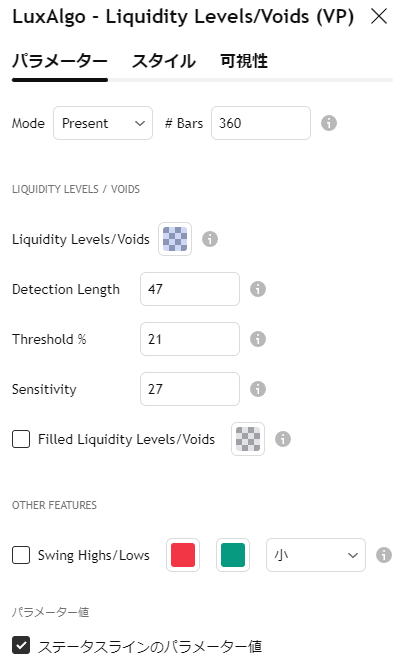Uncheck ステータスラインのパラメーター値 checkbox

point(21,646)
